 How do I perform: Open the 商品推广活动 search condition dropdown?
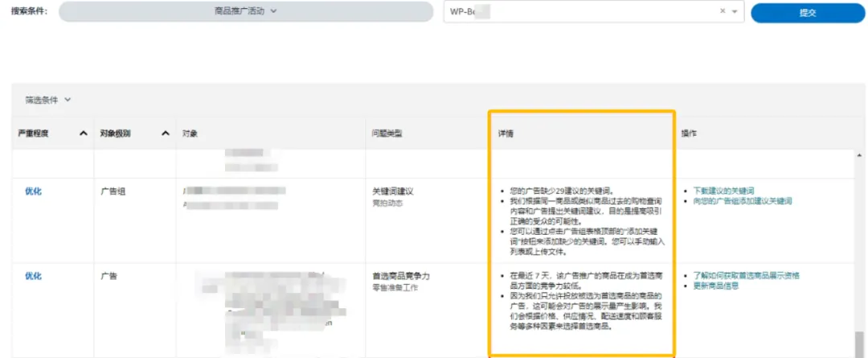246,11
